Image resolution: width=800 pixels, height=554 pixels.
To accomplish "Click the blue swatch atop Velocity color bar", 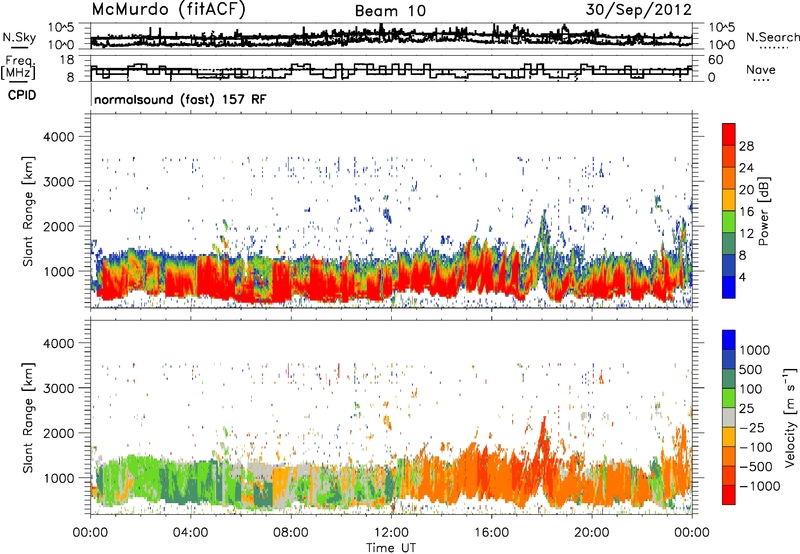I will coord(729,340).
